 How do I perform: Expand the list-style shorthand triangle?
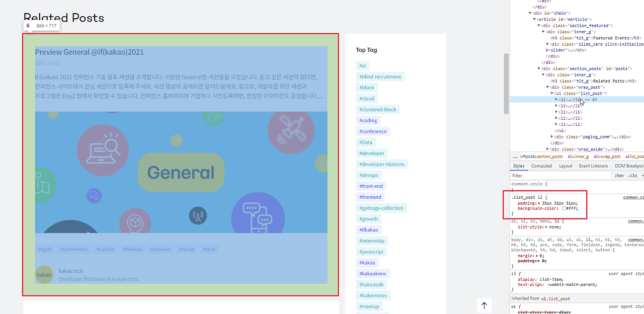(545, 227)
